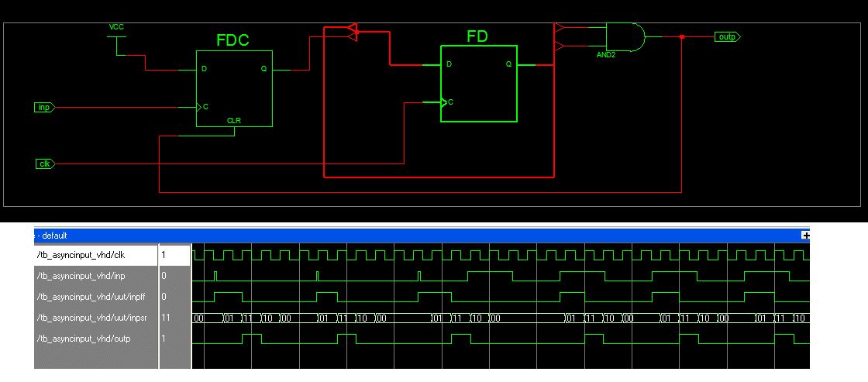Select the VCC power symbol
868x382 pixels.
[116, 32]
